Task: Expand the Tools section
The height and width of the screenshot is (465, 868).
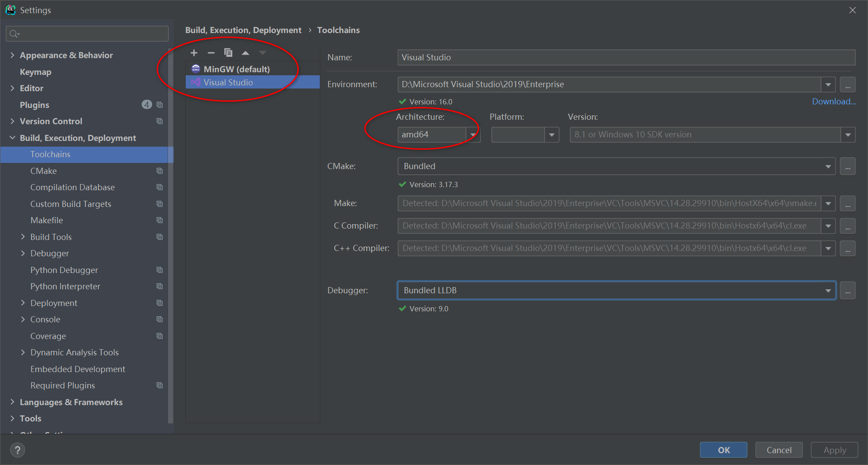Action: pos(12,418)
